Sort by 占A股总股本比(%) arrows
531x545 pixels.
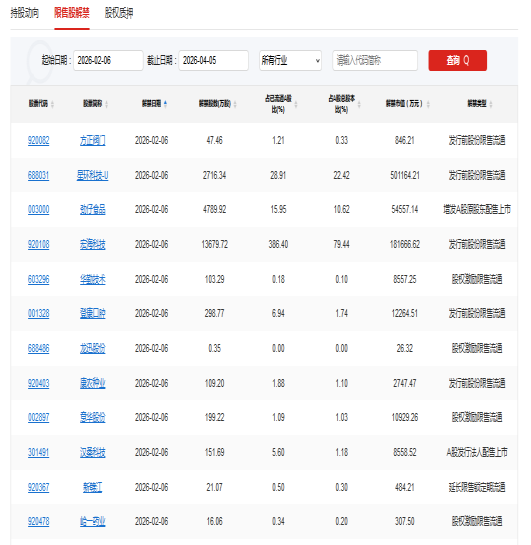359,104
